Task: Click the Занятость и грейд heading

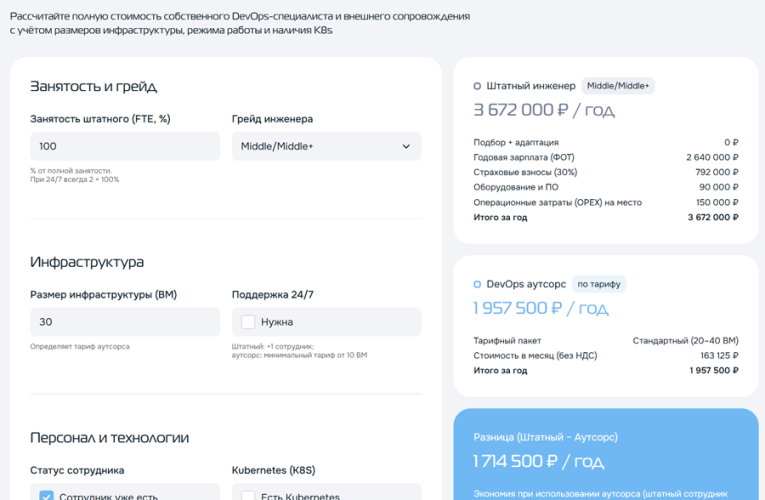Action: pyautogui.click(x=93, y=86)
